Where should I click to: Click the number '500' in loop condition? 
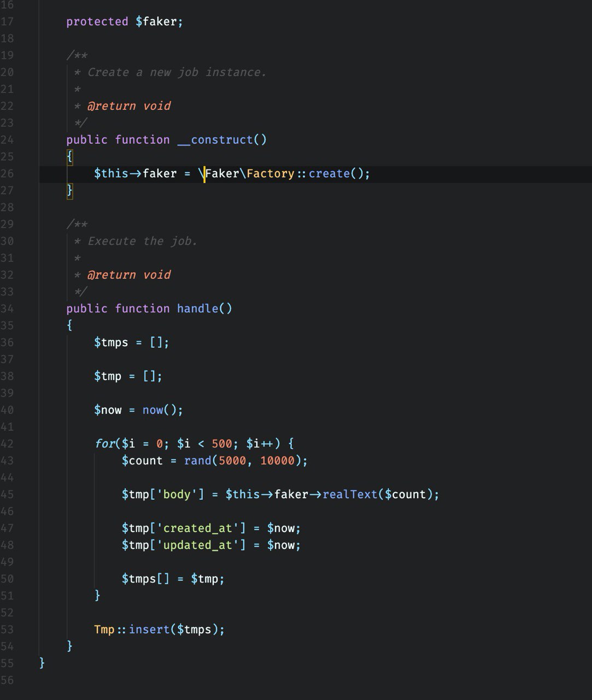[x=222, y=444]
